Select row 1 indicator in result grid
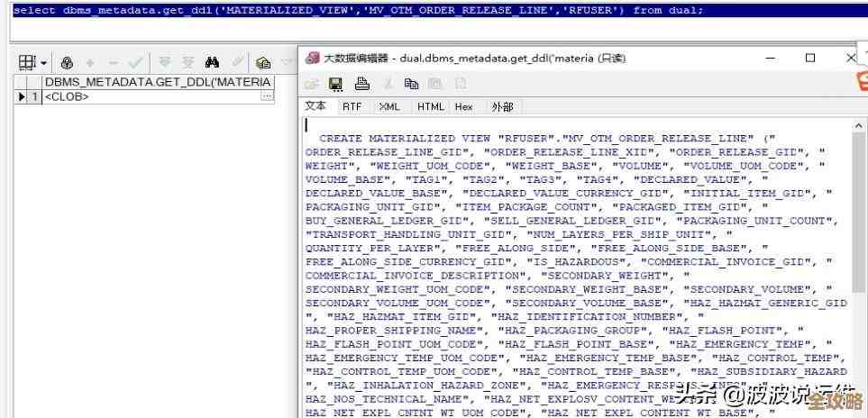Image resolution: width=868 pixels, height=418 pixels. click(28, 96)
